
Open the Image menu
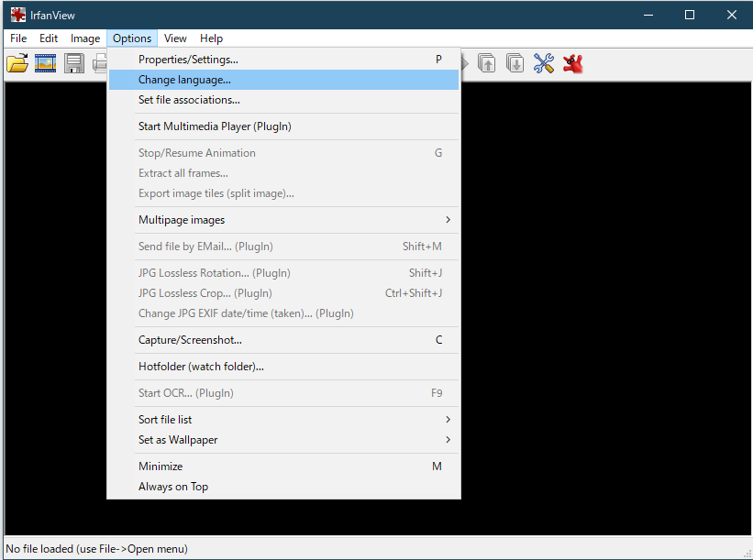click(85, 38)
